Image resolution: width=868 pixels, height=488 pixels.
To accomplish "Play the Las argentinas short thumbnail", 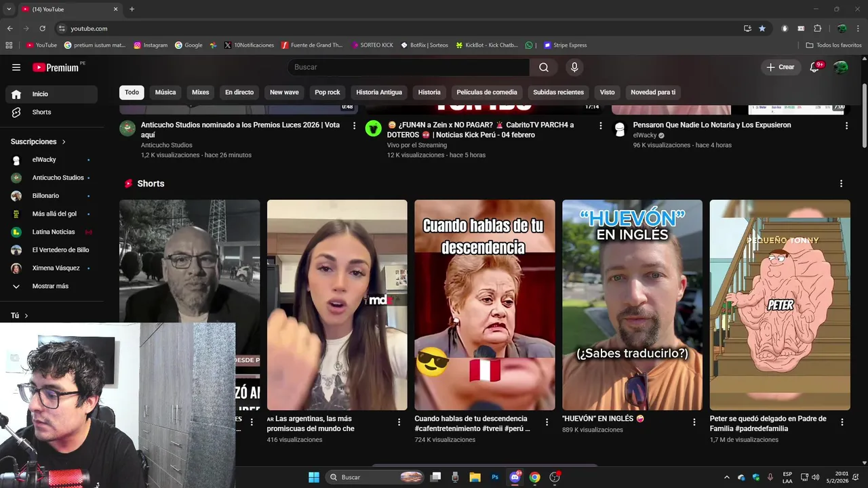I will (x=337, y=305).
